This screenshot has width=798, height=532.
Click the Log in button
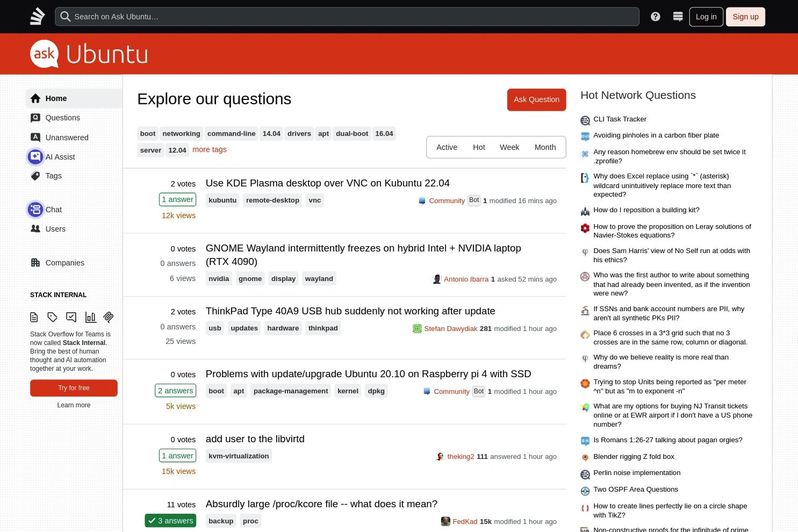pyautogui.click(x=706, y=17)
